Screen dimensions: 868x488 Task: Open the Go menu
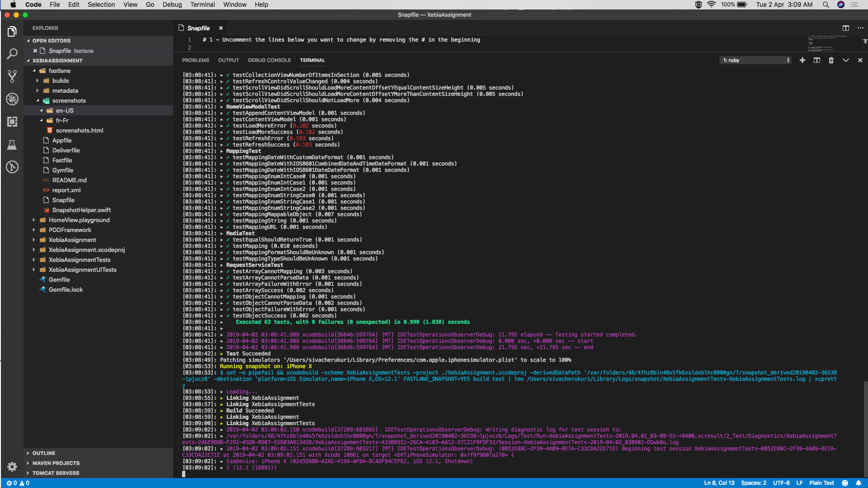coord(150,5)
